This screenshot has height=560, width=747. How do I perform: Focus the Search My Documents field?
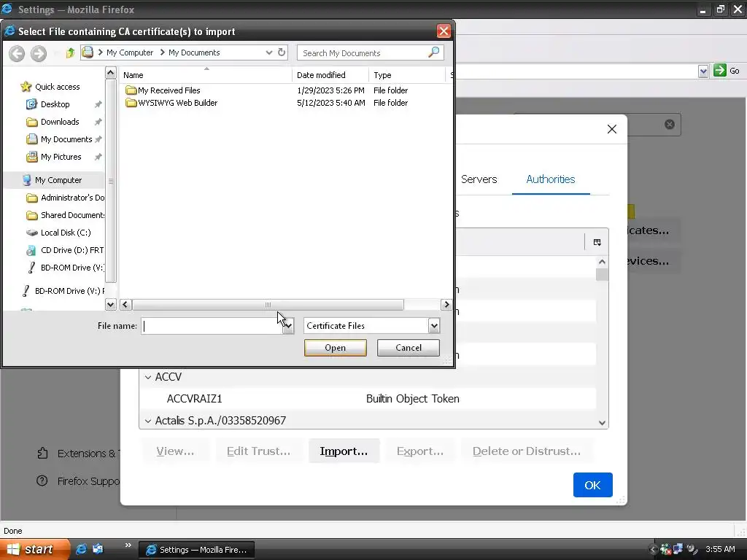[364, 52]
